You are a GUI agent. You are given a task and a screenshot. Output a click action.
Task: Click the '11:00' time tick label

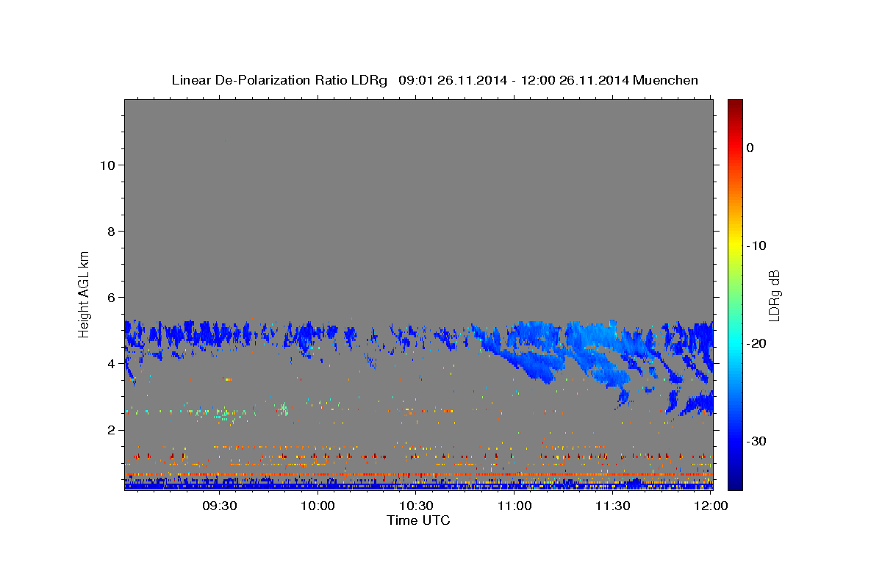pos(514,506)
